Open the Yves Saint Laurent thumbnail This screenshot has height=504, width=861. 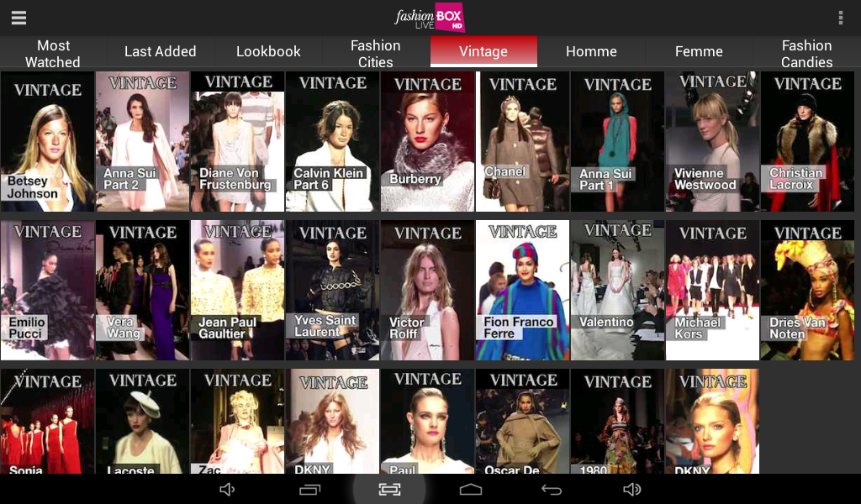(x=332, y=290)
